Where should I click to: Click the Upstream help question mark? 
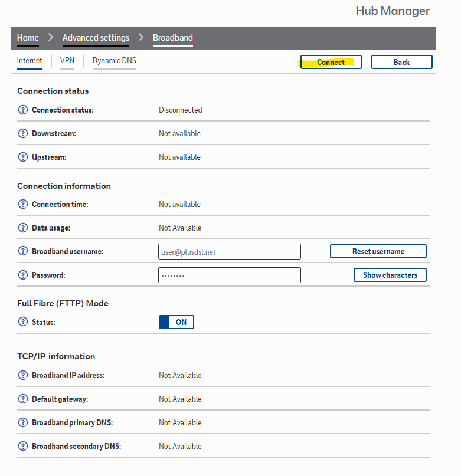point(23,157)
